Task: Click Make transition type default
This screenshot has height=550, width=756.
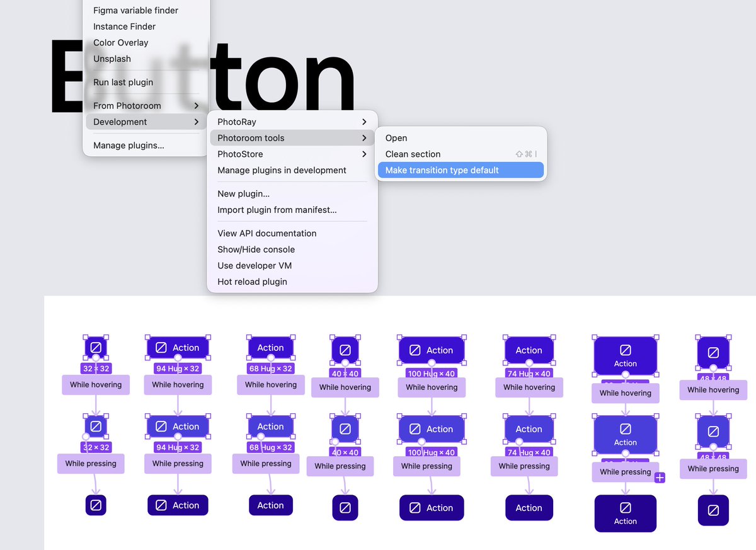Action: coord(461,170)
